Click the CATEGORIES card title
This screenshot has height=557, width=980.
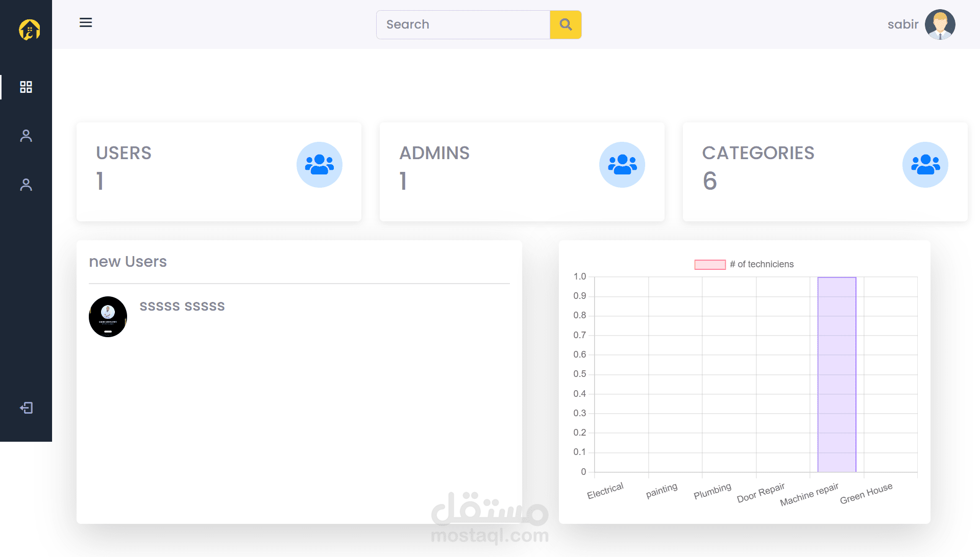pos(758,153)
